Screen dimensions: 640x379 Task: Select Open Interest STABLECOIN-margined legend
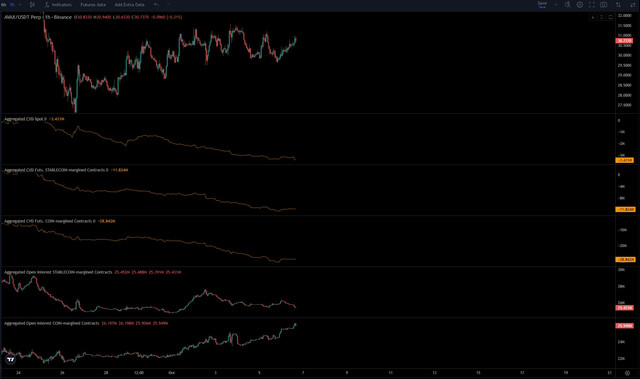58,272
